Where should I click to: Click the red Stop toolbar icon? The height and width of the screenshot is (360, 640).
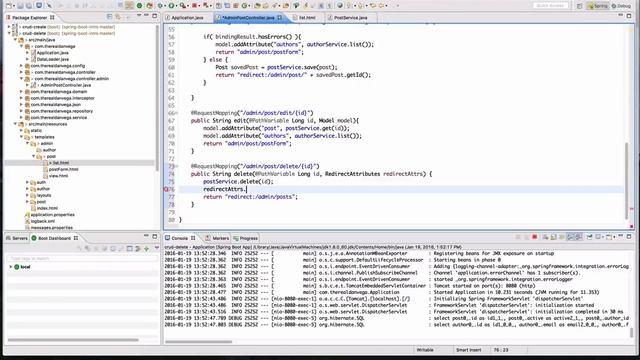pos(195,6)
